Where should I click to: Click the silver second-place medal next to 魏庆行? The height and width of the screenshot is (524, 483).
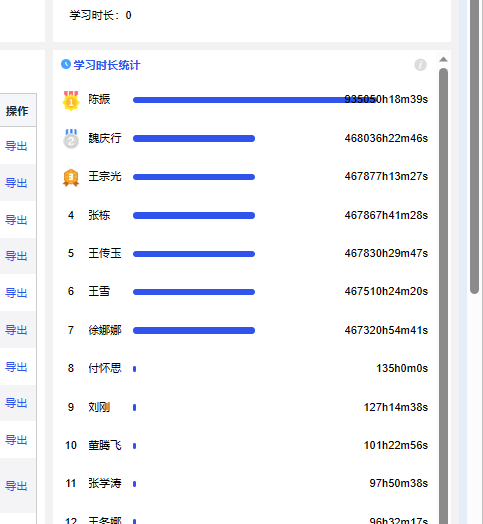71,139
